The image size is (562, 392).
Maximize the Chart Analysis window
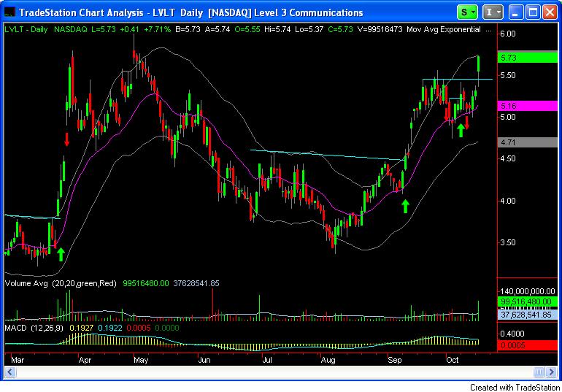click(x=533, y=12)
